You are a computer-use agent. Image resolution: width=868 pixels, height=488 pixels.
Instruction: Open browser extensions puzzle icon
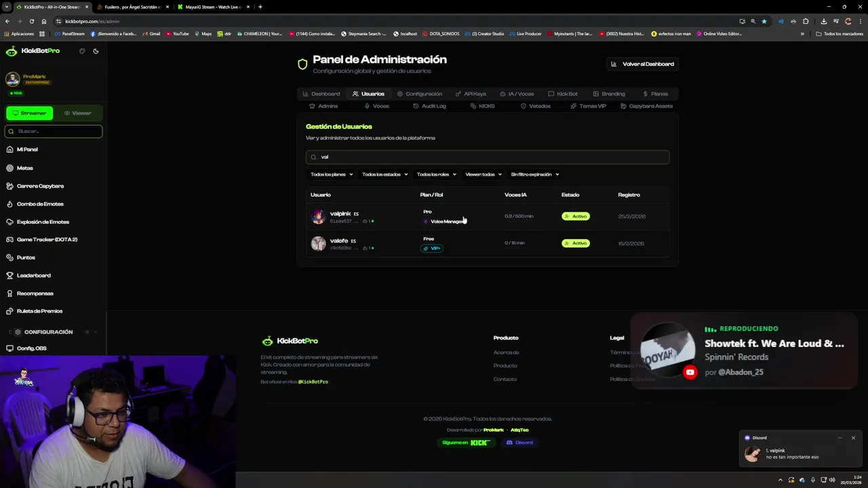tap(806, 21)
